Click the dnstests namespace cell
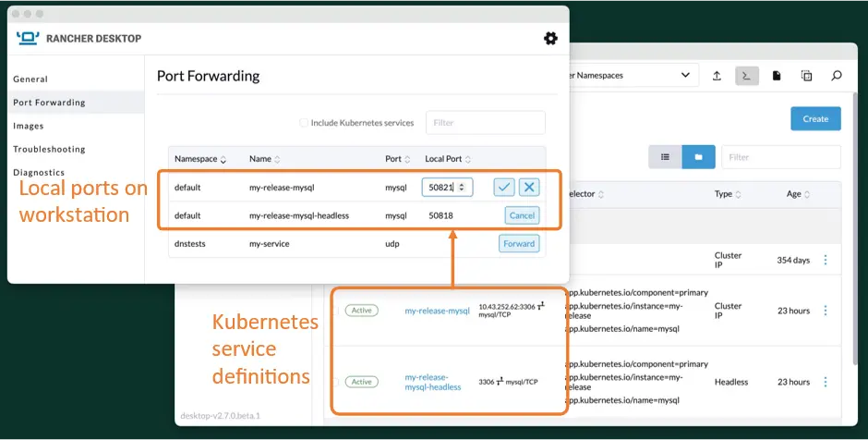Image resolution: width=868 pixels, height=440 pixels. pos(190,244)
